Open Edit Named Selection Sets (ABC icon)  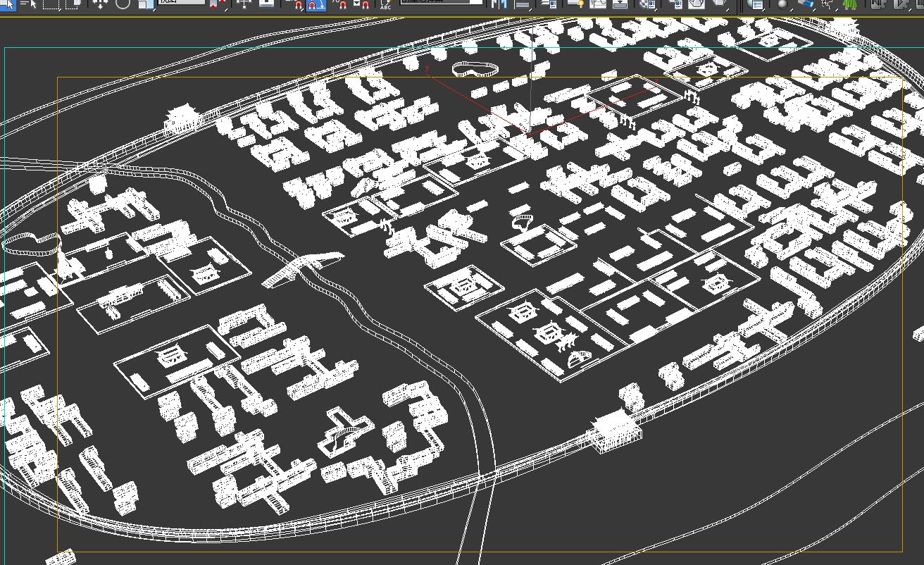point(385,4)
